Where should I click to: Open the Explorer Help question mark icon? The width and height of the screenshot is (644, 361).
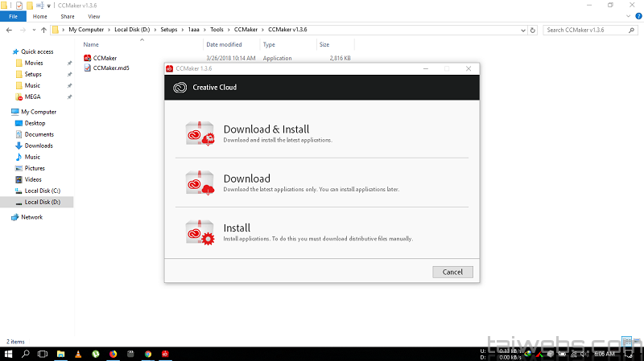[637, 16]
